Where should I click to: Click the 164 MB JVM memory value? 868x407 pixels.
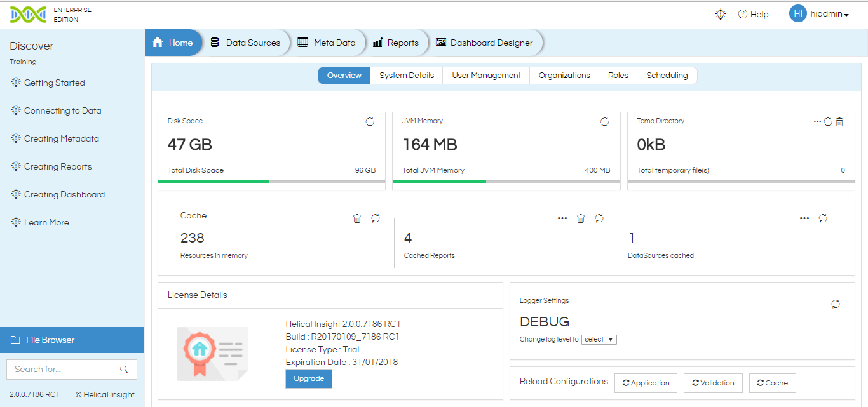[430, 145]
